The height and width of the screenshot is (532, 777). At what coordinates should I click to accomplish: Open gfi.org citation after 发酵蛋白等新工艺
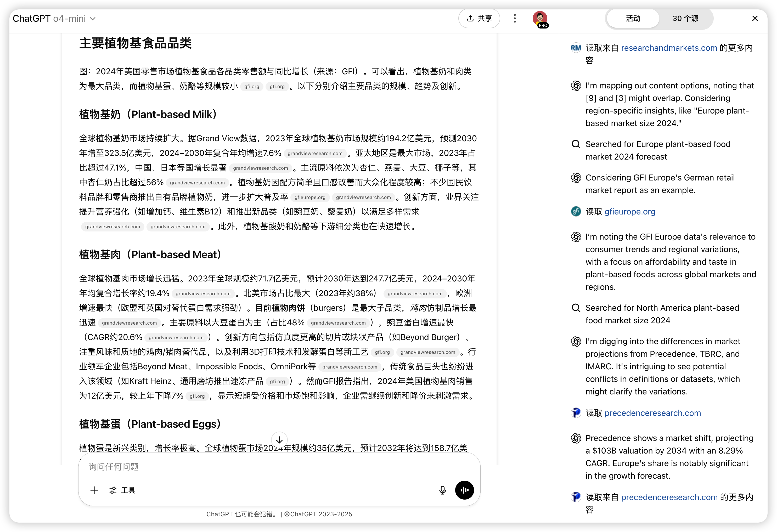coord(382,352)
